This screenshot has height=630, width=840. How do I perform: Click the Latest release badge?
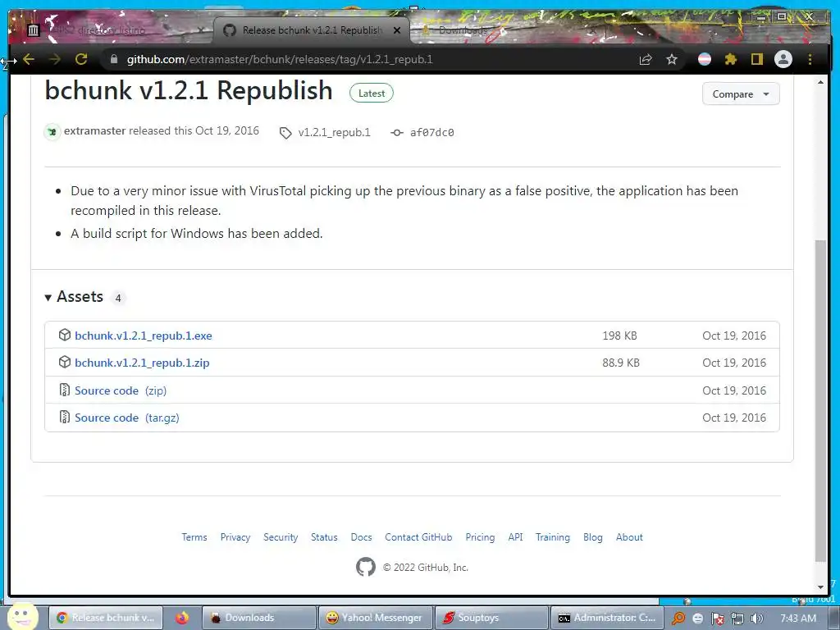(372, 94)
